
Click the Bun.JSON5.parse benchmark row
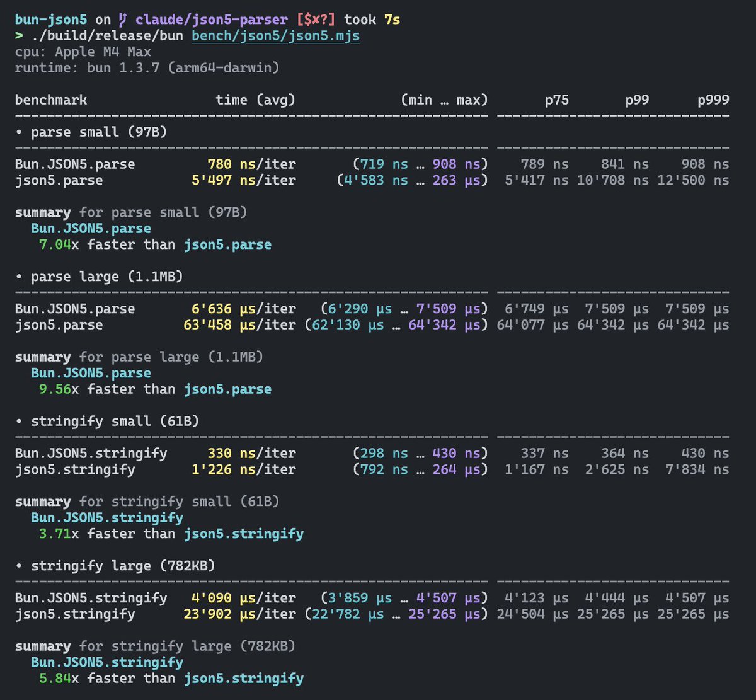[75, 164]
